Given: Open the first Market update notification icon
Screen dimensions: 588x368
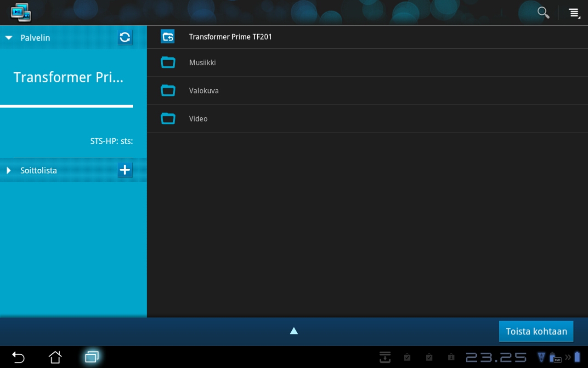Looking at the screenshot, I should pyautogui.click(x=407, y=357).
